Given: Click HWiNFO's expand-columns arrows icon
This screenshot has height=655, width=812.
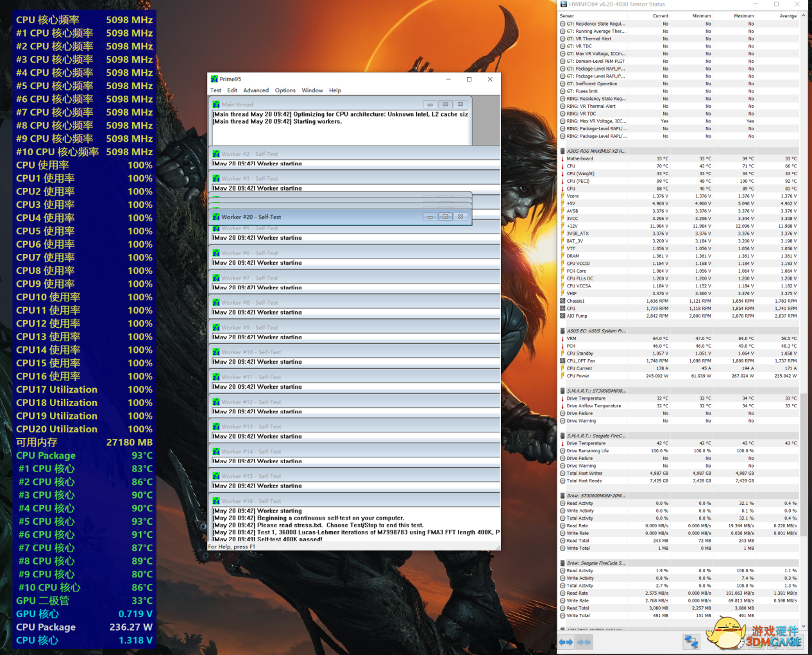Looking at the screenshot, I should (566, 642).
